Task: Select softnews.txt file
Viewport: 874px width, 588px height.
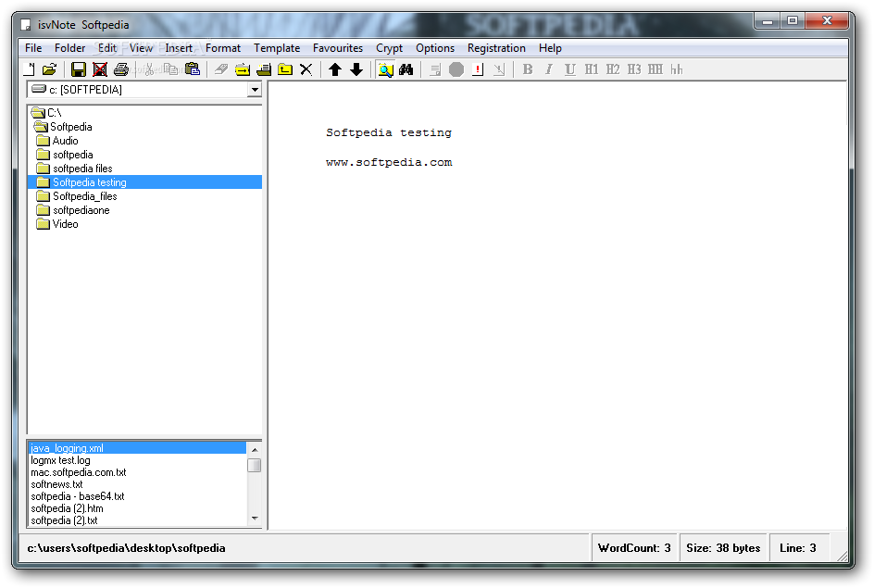Action: (x=56, y=484)
